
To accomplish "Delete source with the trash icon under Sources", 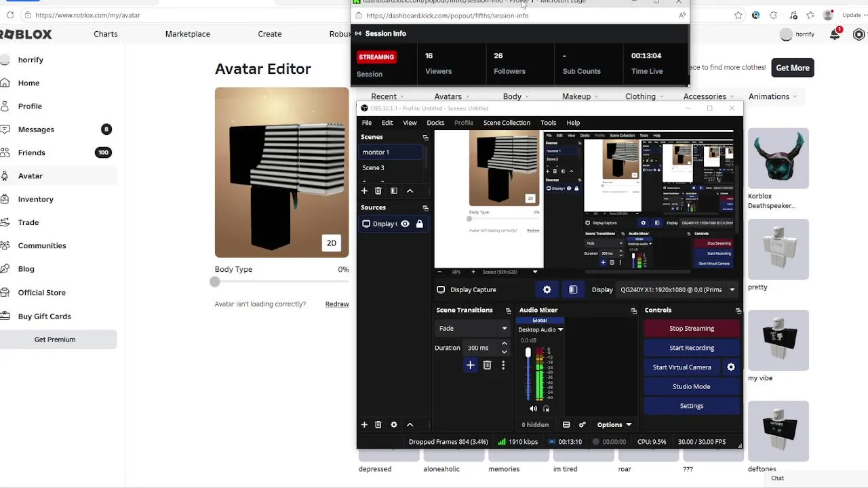I will (378, 425).
